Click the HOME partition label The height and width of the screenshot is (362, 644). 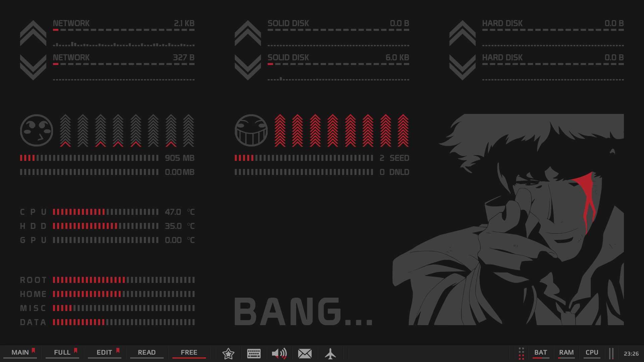[33, 294]
